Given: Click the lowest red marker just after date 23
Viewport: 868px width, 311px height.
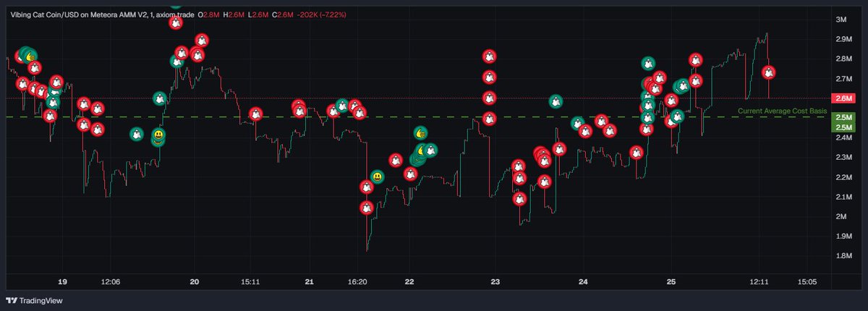Looking at the screenshot, I should 519,198.
